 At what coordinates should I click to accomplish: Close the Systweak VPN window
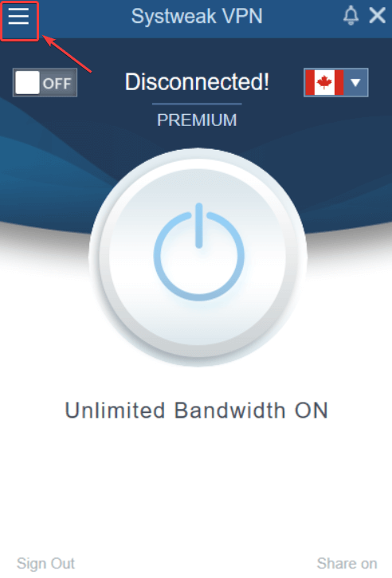[378, 16]
